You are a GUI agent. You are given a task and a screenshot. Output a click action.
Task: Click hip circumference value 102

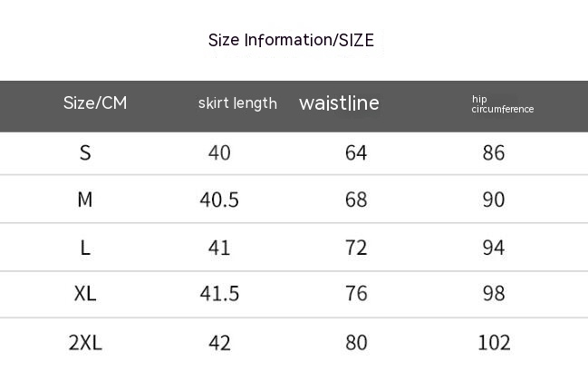494,343
